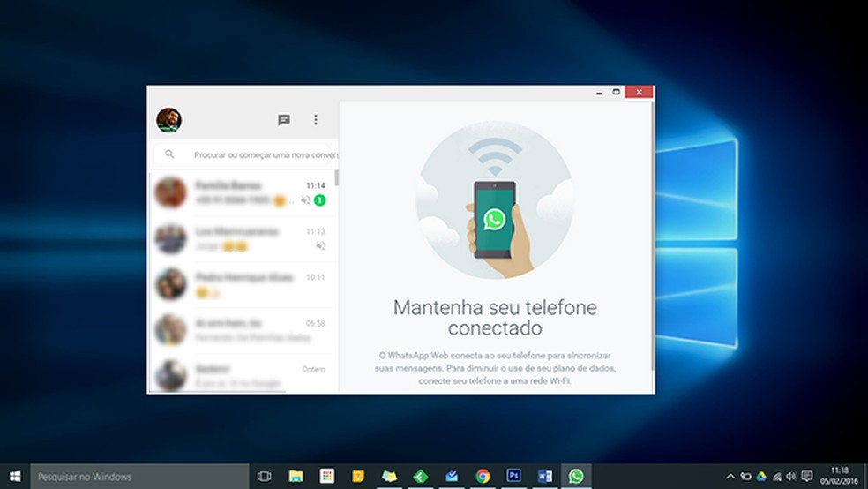Click the volume speaker tray icon
Viewport: 868px width, 489px height.
791,477
